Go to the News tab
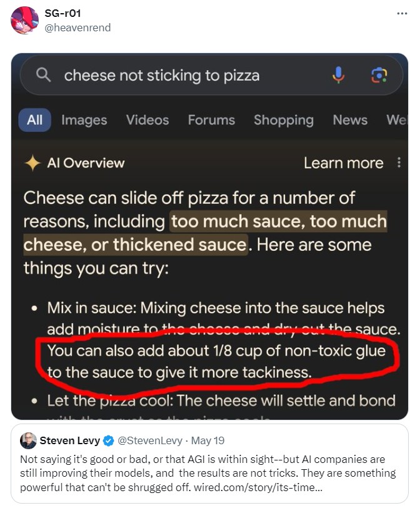The height and width of the screenshot is (508, 420). point(350,120)
